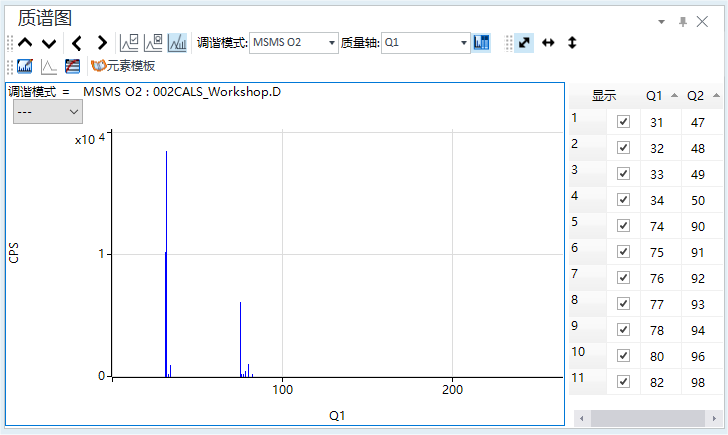
Task: Click the up chevron arrow in toolbar
Action: coord(25,43)
